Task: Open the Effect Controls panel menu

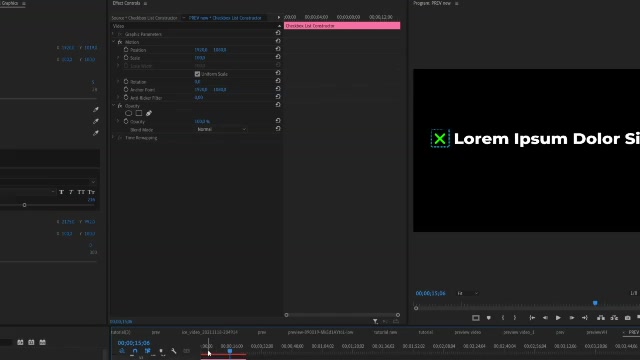Action: pos(145,3)
